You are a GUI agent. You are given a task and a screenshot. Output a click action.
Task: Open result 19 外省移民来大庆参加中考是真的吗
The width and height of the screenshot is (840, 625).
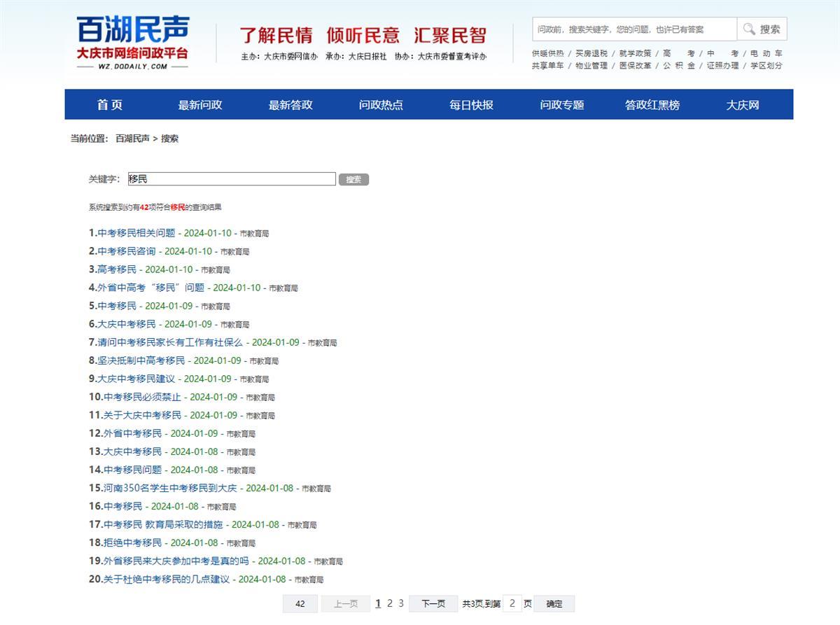[x=176, y=561]
